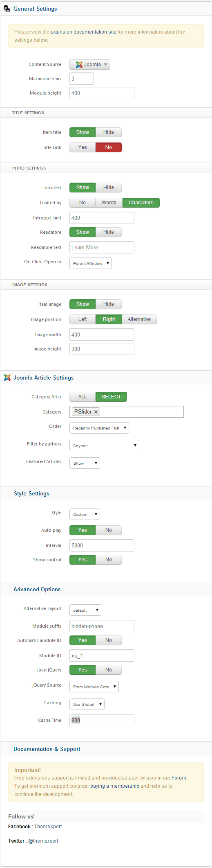Viewport: 212px width, 868px height.
Task: Select Yes for Title Link
Action: (83, 147)
